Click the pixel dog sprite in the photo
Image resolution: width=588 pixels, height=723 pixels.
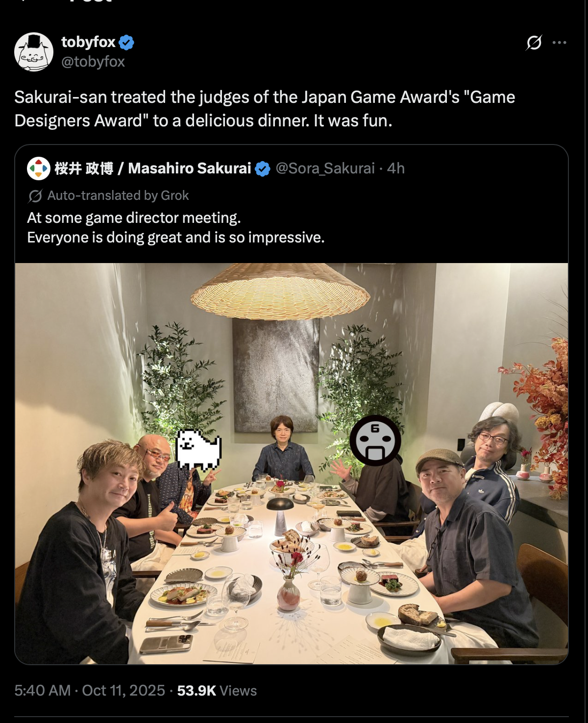(x=198, y=450)
